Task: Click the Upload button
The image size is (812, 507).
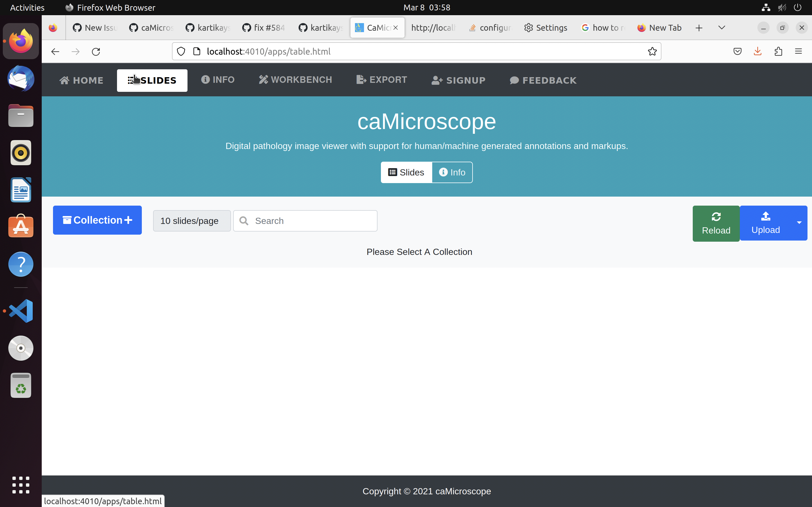Action: coord(766,223)
